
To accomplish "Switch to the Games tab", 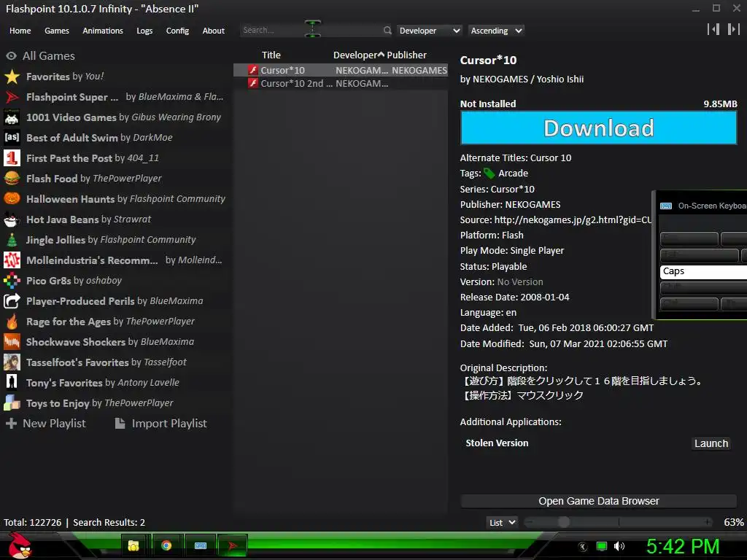I will (57, 31).
